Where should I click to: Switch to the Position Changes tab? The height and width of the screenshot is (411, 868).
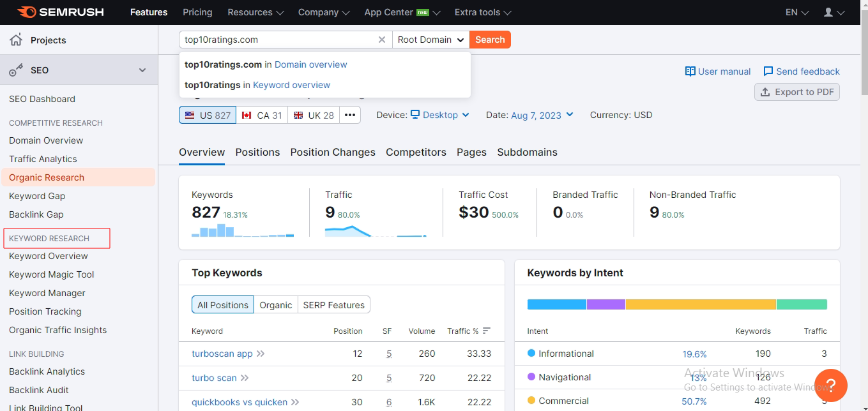click(333, 152)
